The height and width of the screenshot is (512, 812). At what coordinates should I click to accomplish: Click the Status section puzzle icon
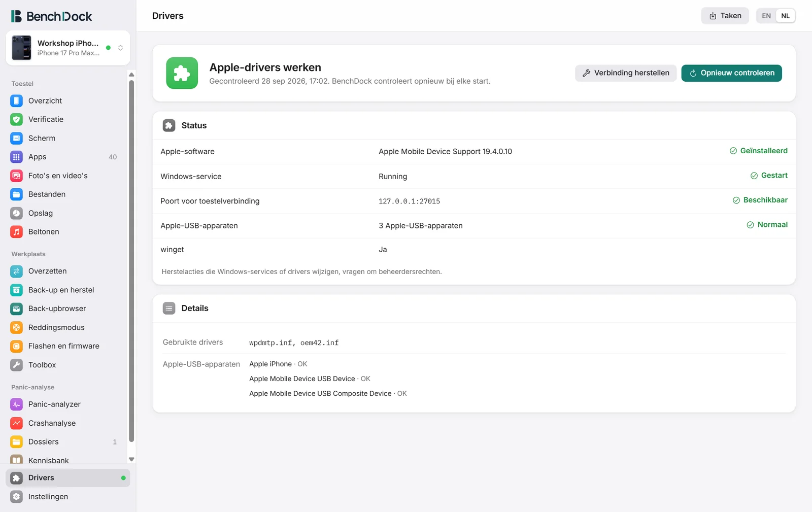tap(169, 125)
